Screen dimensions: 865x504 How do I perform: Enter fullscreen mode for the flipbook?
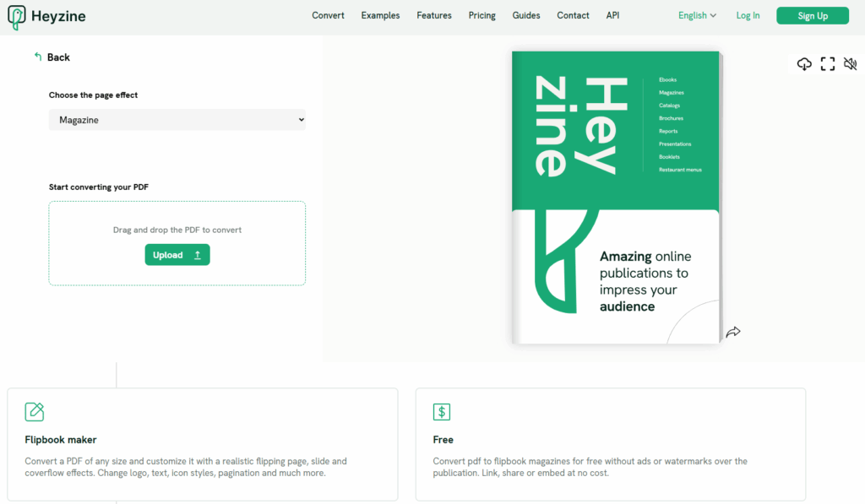point(828,64)
